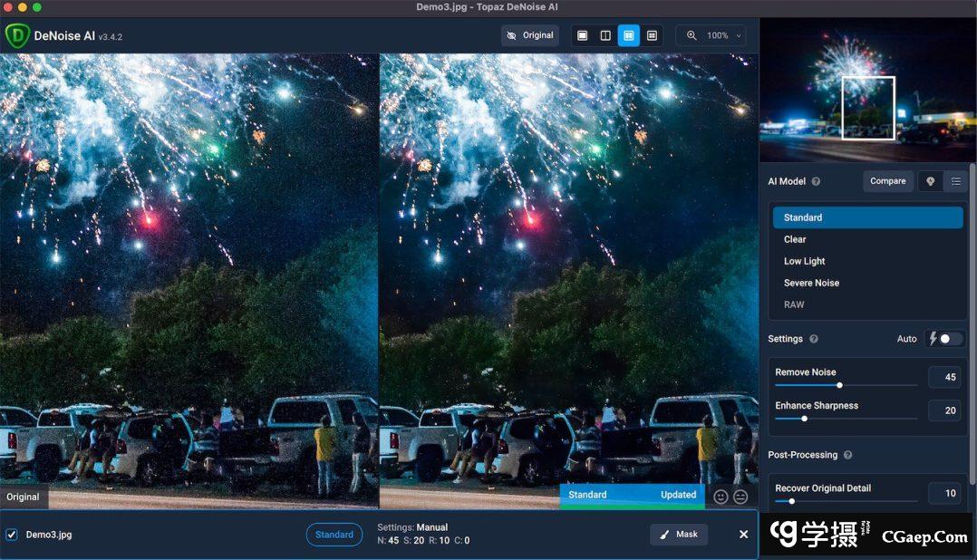This screenshot has height=560, width=977.
Task: Open the 100% zoom dropdown
Action: pyautogui.click(x=715, y=35)
